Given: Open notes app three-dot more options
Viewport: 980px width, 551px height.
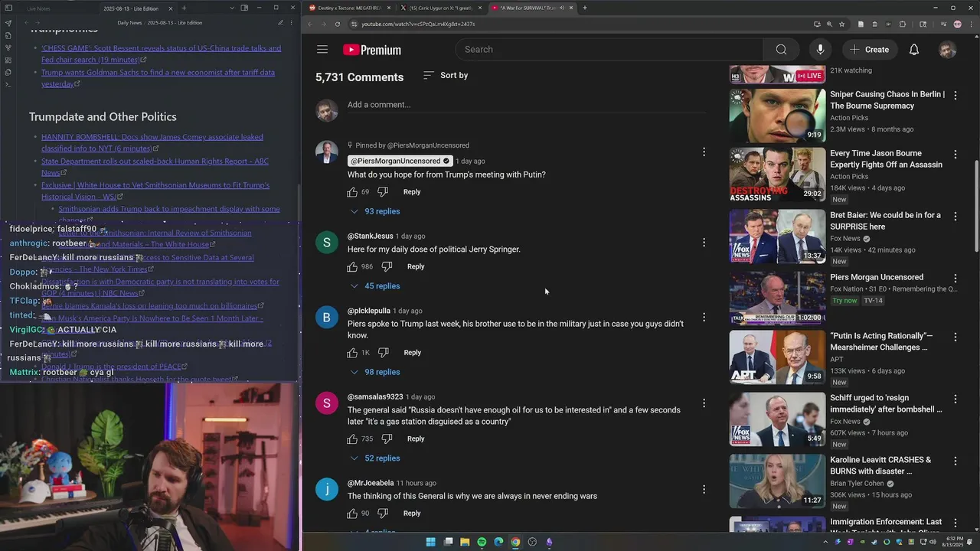Looking at the screenshot, I should click(291, 23).
